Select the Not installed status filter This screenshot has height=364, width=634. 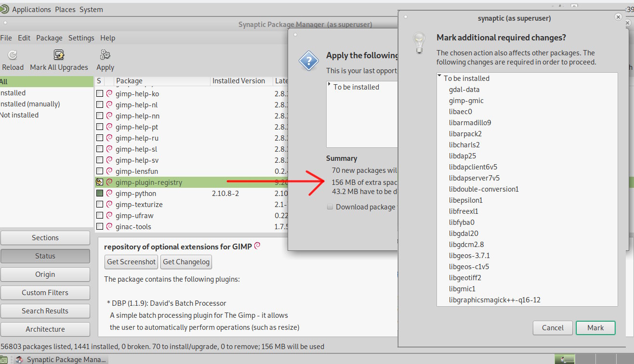click(x=19, y=115)
